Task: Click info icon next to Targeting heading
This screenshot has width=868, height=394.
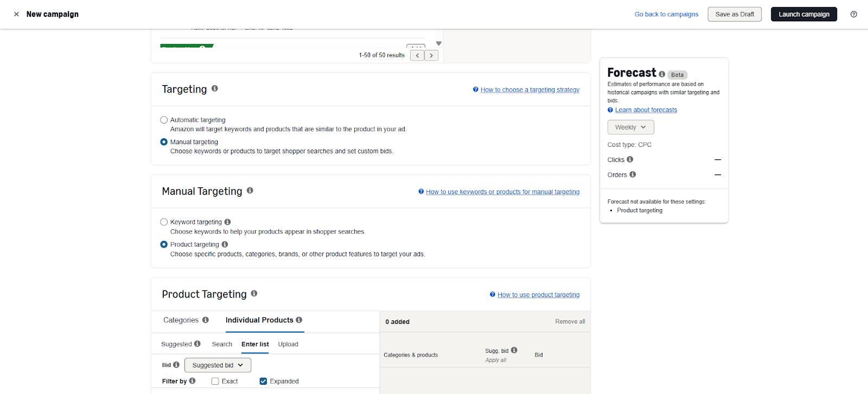Action: (x=215, y=88)
